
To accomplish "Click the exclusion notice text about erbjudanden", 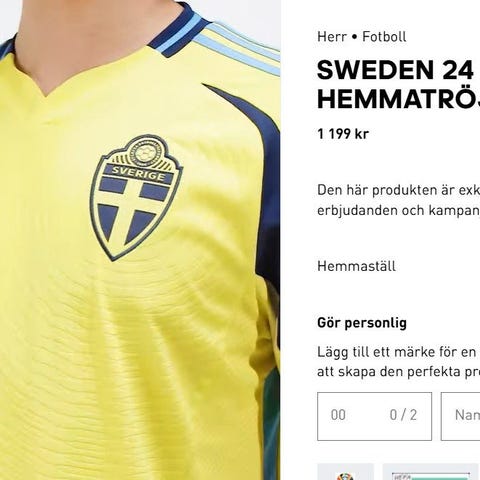I will click(x=398, y=200).
